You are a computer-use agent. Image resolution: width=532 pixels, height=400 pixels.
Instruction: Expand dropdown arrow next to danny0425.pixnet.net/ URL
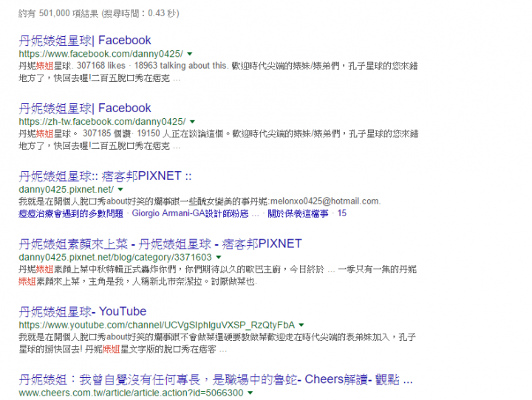[120, 190]
